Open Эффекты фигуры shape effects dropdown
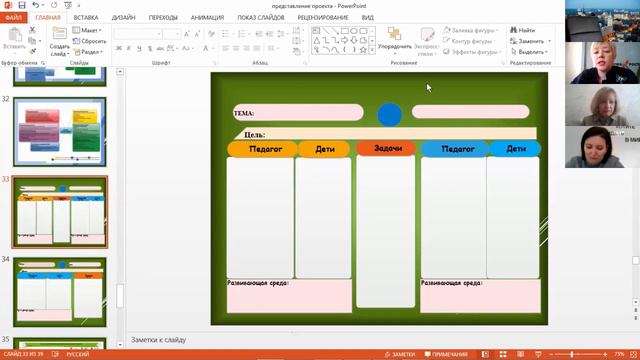Viewport: 640px width, 360px height. coord(472,52)
